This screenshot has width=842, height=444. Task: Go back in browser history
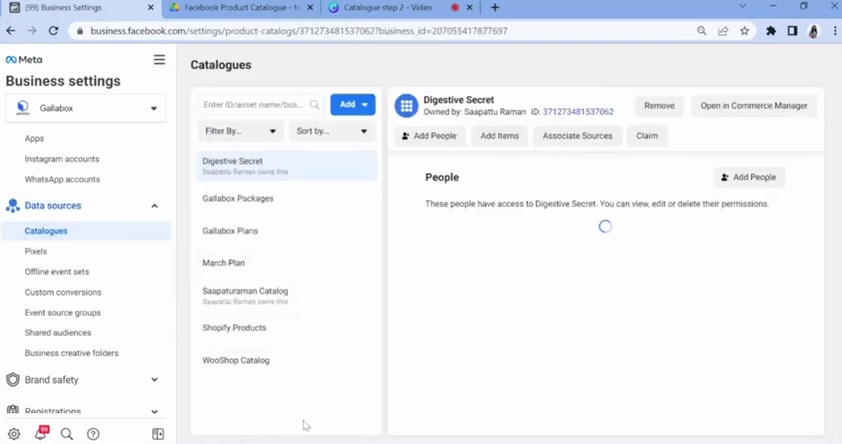click(11, 31)
